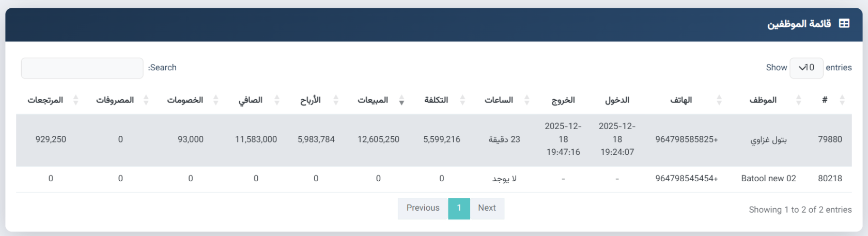This screenshot has height=236, width=868.
Task: Go to the Next page
Action: click(487, 208)
